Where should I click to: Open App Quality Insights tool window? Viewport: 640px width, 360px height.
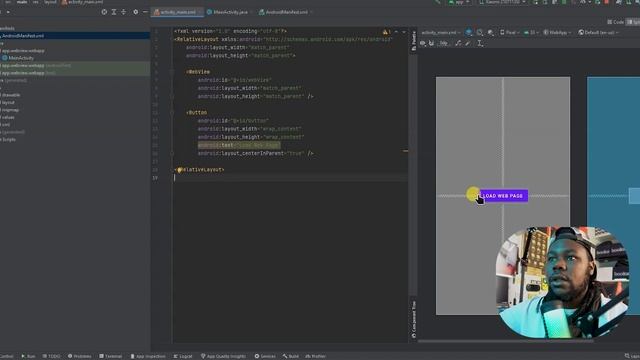click(223, 356)
